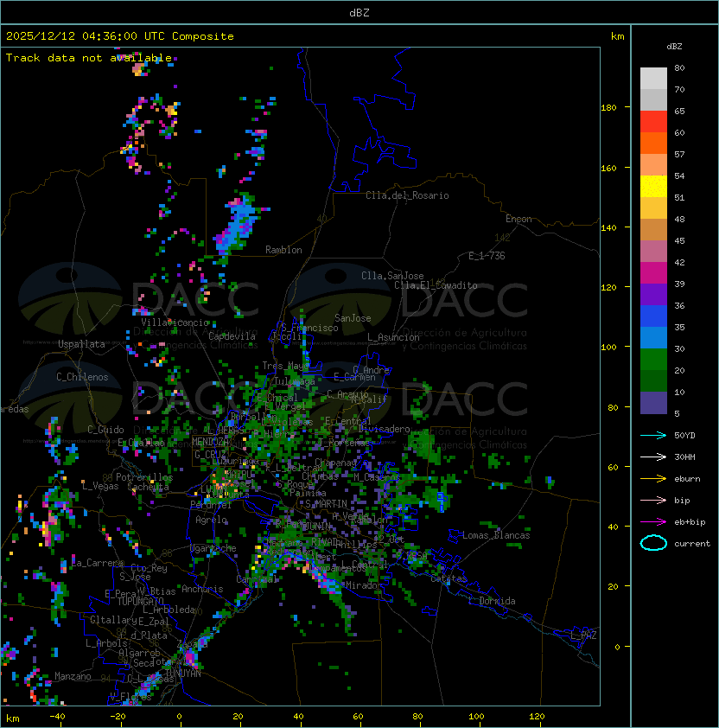The image size is (719, 728).
Task: Click the yellow eburn arrow icon
Action: point(653,479)
